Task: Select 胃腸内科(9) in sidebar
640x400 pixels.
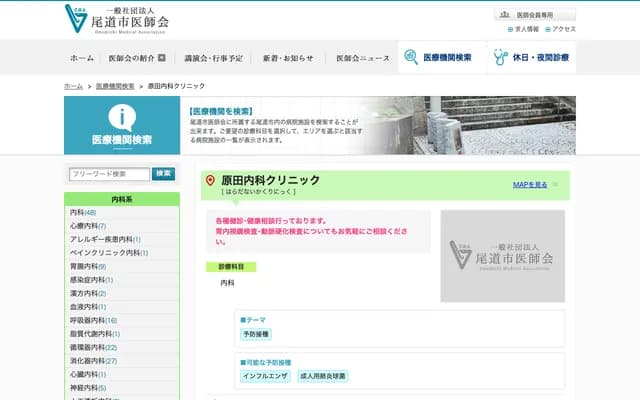Action: [88, 266]
